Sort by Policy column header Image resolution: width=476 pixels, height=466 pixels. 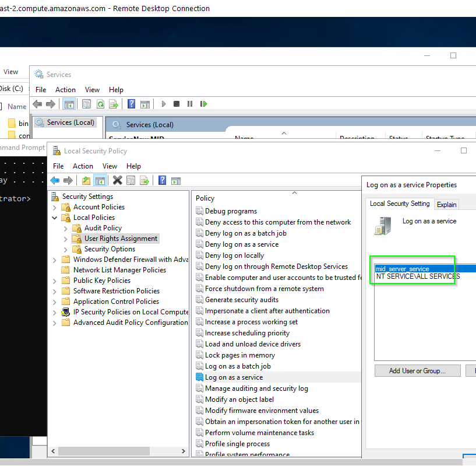click(205, 198)
